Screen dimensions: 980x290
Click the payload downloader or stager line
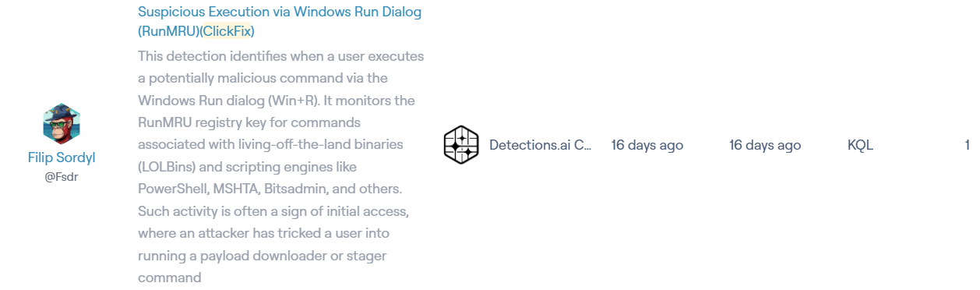click(x=263, y=256)
